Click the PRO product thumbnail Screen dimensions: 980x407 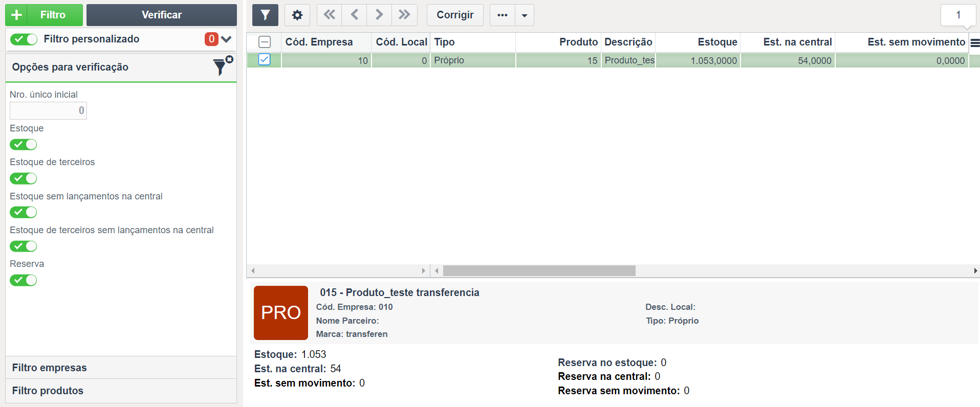tap(281, 313)
